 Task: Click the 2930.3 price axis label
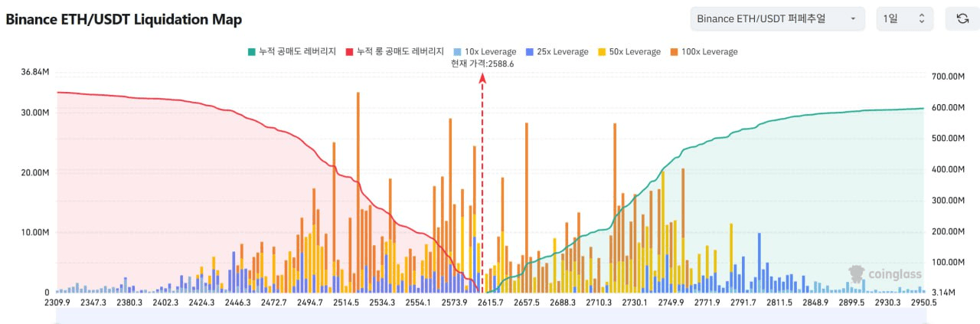[x=887, y=303]
